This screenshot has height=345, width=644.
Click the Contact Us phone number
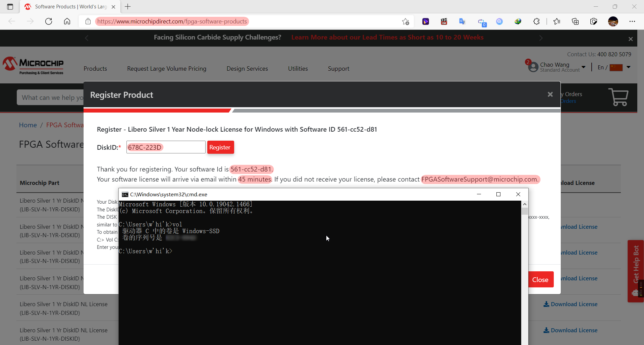[x=614, y=54]
